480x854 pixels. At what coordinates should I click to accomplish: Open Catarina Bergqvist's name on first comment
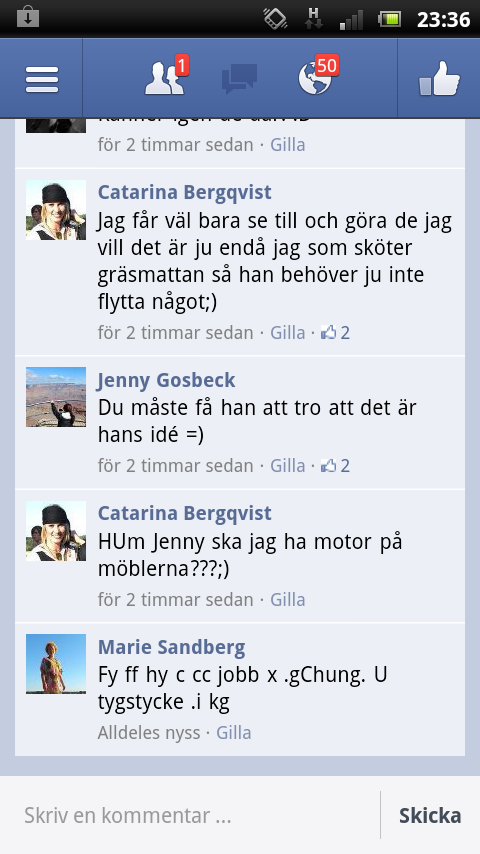click(x=184, y=192)
